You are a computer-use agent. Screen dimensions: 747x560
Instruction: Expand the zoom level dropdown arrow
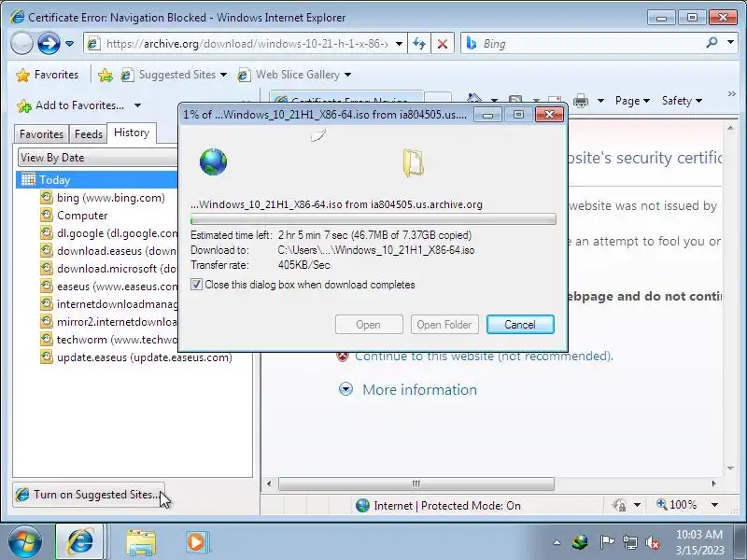[x=714, y=505]
